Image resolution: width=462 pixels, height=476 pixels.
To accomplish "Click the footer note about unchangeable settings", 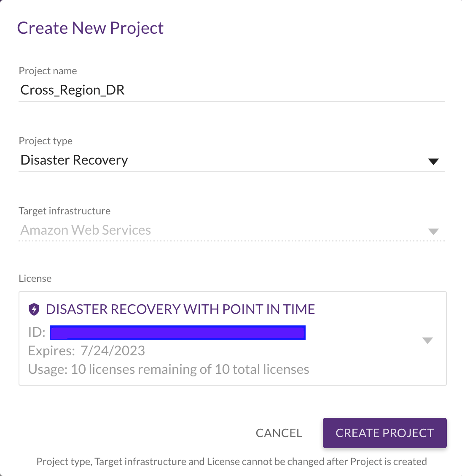I will tap(232, 461).
